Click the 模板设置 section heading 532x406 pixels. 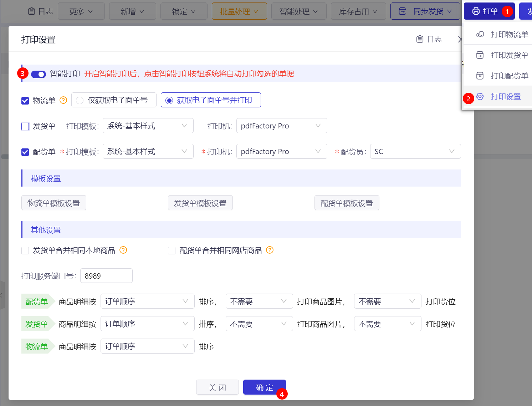[46, 178]
